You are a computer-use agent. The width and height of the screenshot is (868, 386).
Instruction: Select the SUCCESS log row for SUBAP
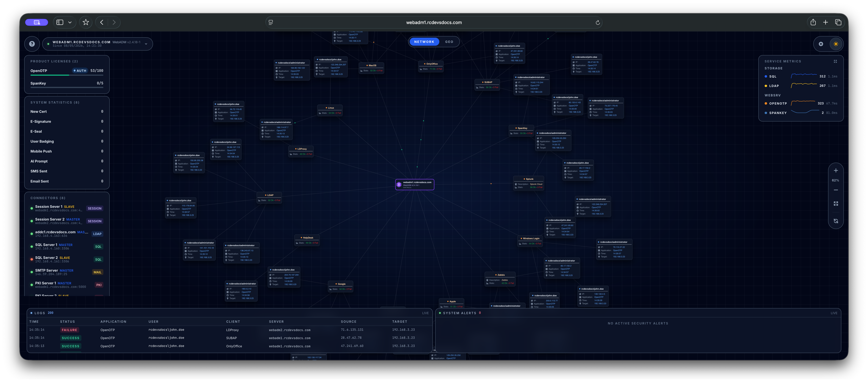[x=229, y=338]
